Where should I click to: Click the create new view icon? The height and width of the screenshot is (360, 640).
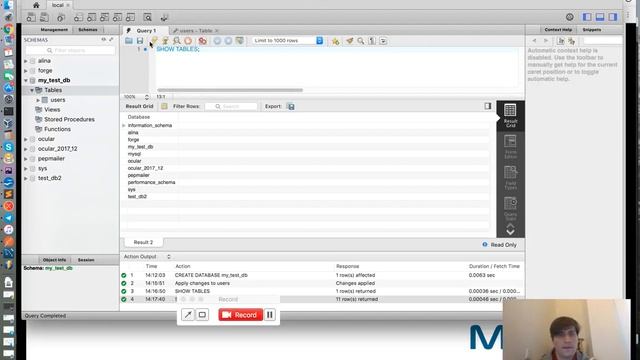(104, 18)
